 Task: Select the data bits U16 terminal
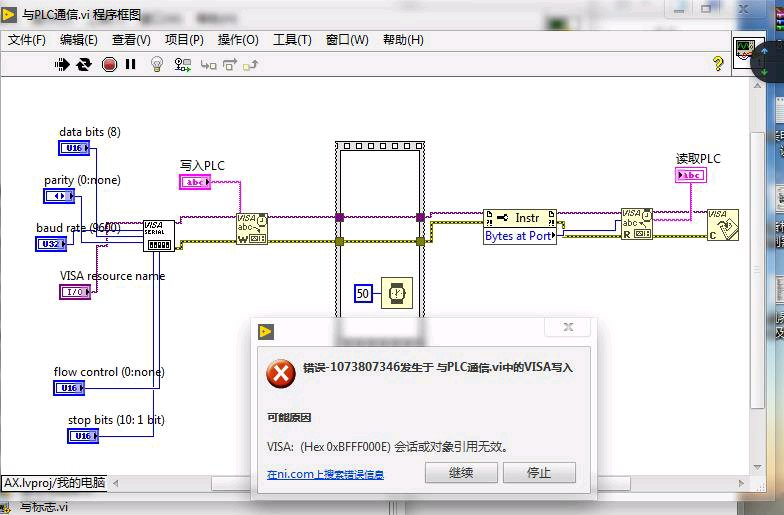74,148
